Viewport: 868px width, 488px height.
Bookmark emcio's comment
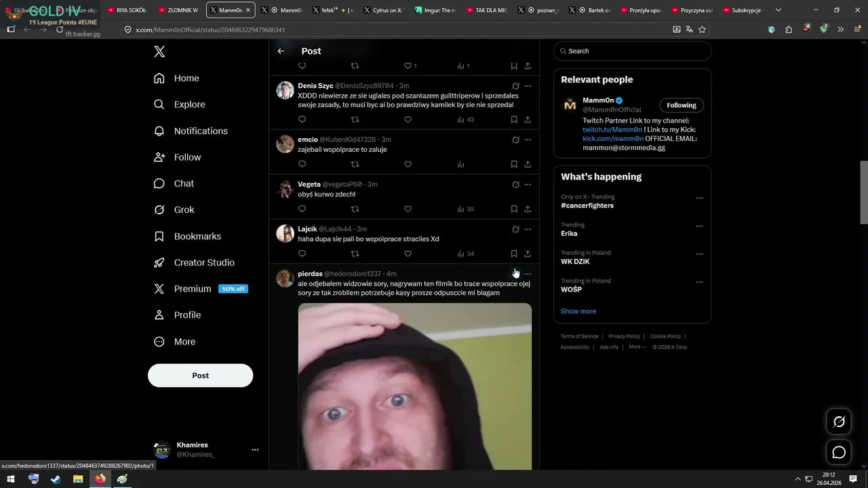click(514, 164)
